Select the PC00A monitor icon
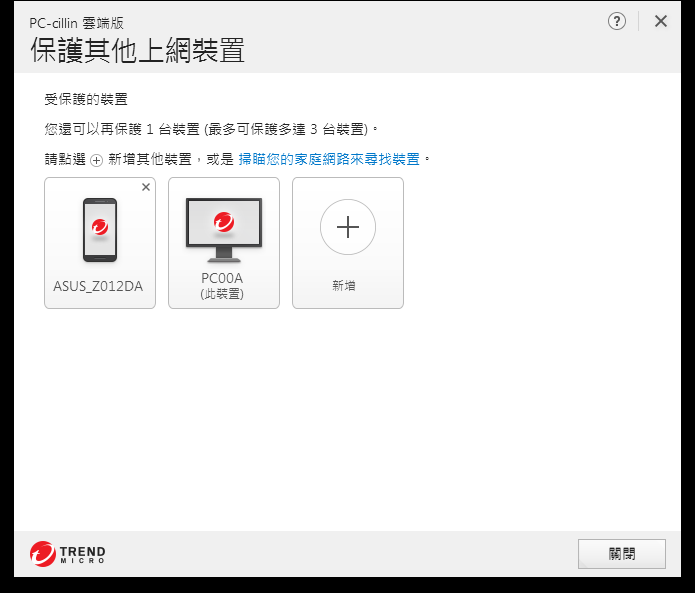 [x=224, y=230]
